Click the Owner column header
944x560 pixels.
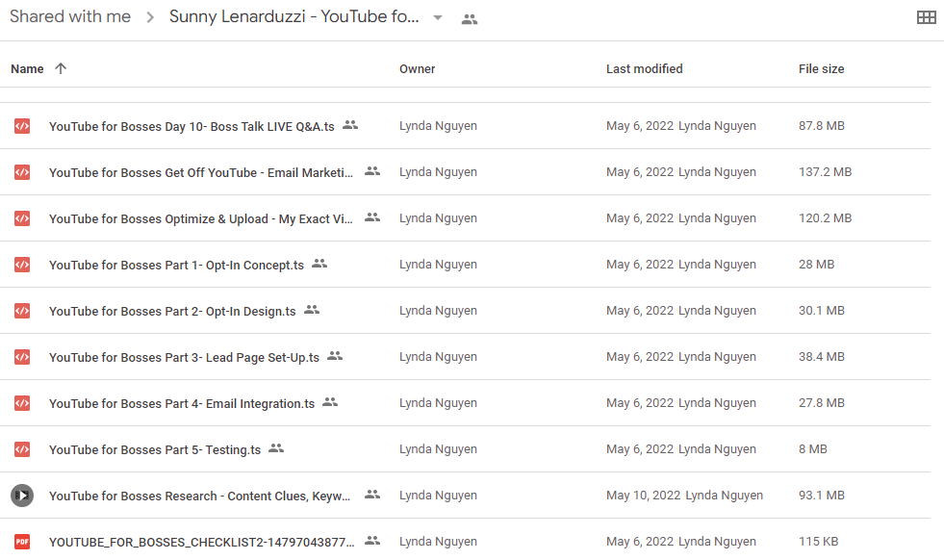pyautogui.click(x=418, y=69)
